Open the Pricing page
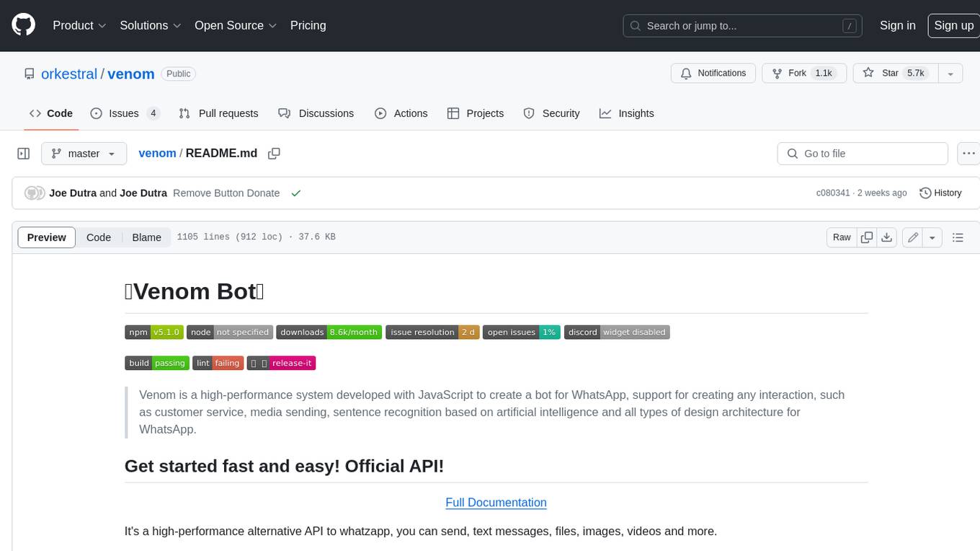Viewport: 980px width, 551px height. click(x=308, y=25)
